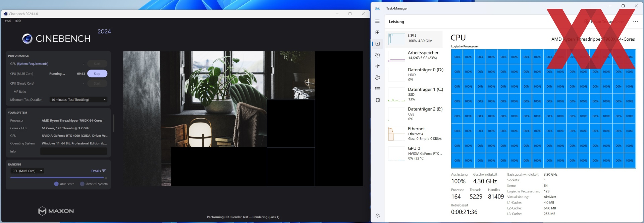Select Datenträger 1 (C:) SSD entry

click(x=414, y=94)
